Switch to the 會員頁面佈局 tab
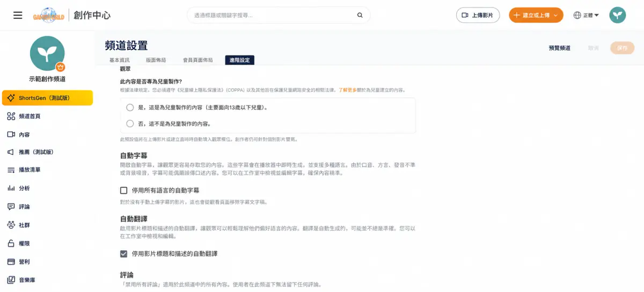Screen dimensions: 644x292 (197, 60)
